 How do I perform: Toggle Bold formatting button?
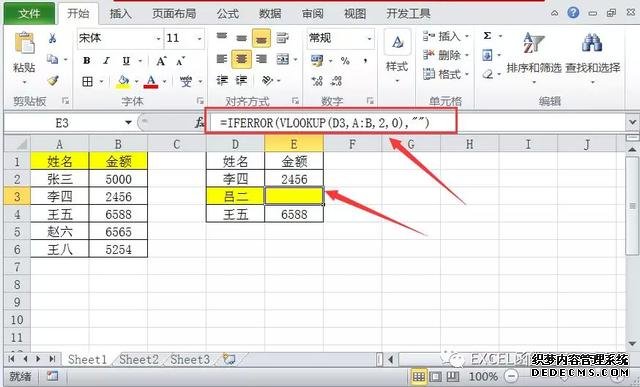87,61
